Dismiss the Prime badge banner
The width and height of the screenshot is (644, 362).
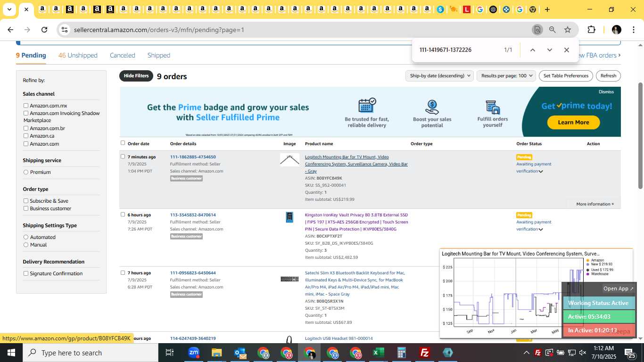(x=606, y=92)
